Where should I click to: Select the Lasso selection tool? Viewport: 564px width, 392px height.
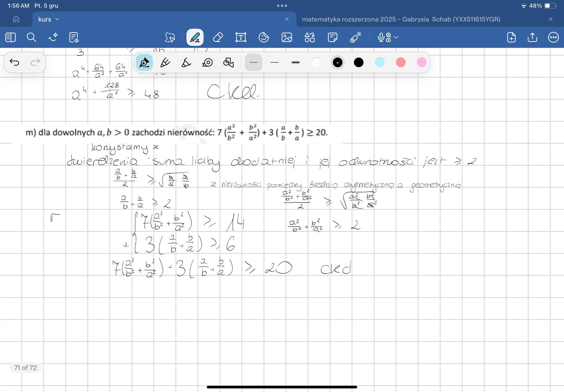click(170, 38)
